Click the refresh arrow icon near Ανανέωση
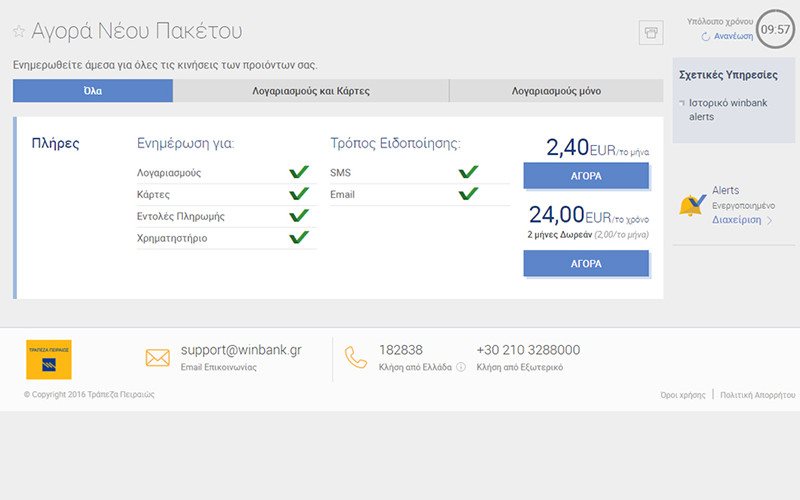The image size is (800, 500). click(706, 37)
